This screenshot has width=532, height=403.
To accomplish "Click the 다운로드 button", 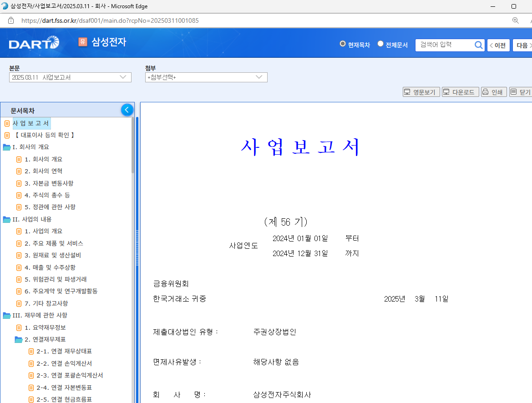I will point(461,92).
